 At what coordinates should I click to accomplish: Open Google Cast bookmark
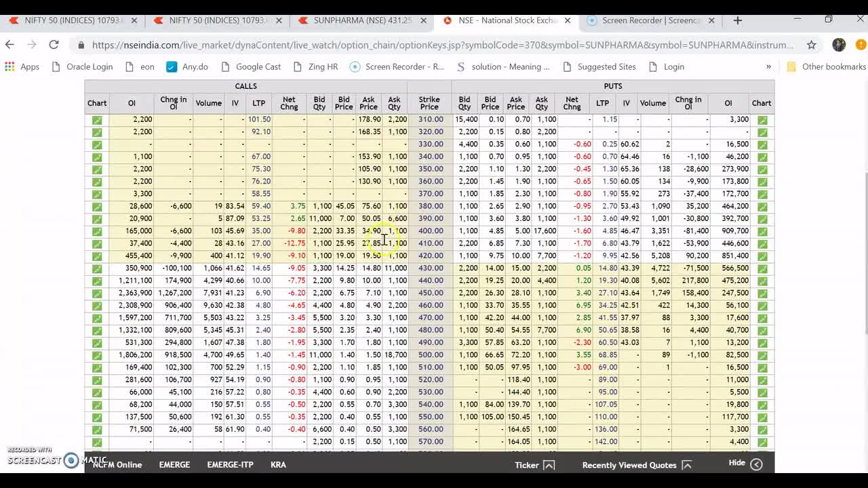[x=250, y=66]
